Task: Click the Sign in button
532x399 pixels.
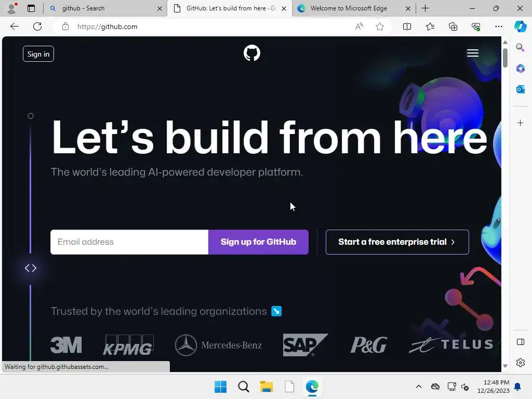Action: click(38, 54)
